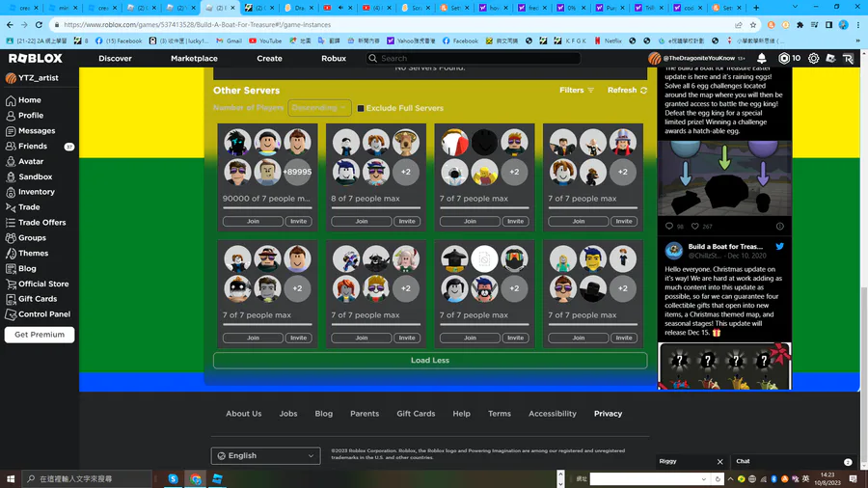Open the English language dropdown
This screenshot has height=488, width=868.
pyautogui.click(x=266, y=456)
